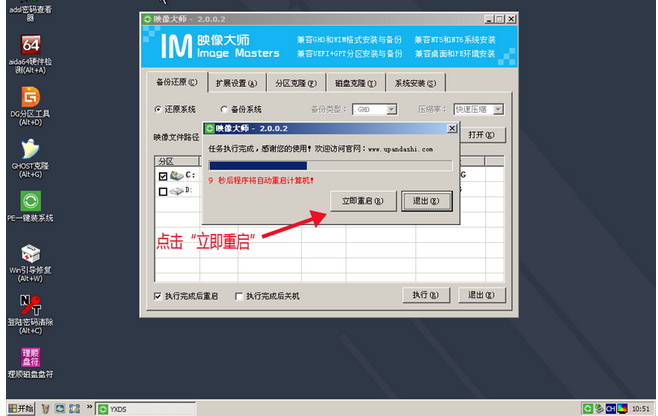Click the Execute button in main window
The width and height of the screenshot is (658, 416).
[426, 295]
